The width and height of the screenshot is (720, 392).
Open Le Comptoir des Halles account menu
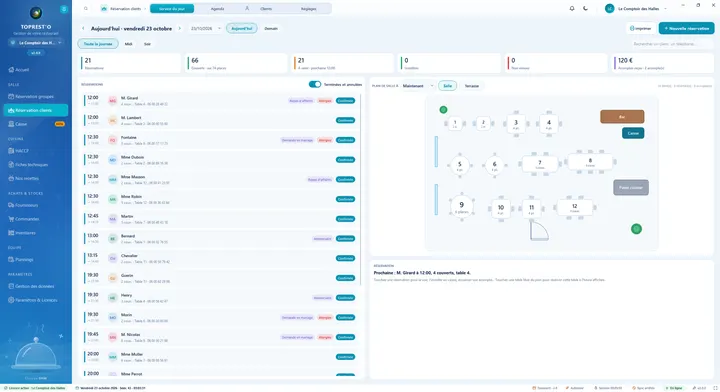coord(636,9)
